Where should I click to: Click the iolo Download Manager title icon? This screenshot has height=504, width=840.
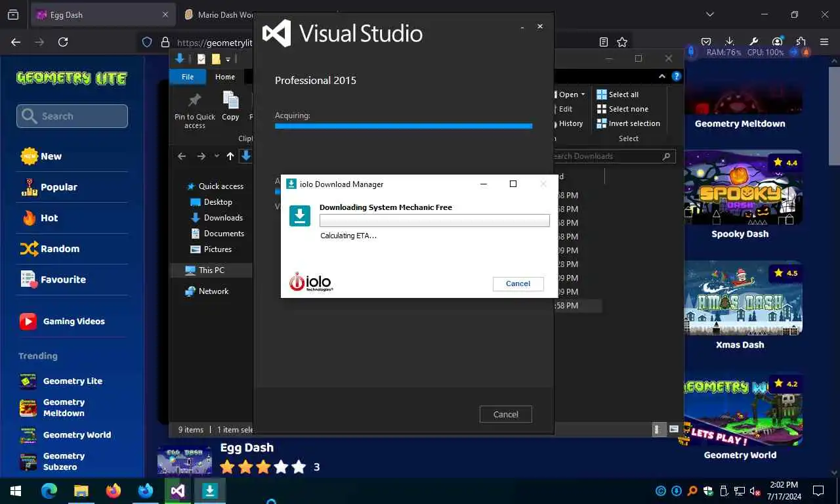coord(291,184)
